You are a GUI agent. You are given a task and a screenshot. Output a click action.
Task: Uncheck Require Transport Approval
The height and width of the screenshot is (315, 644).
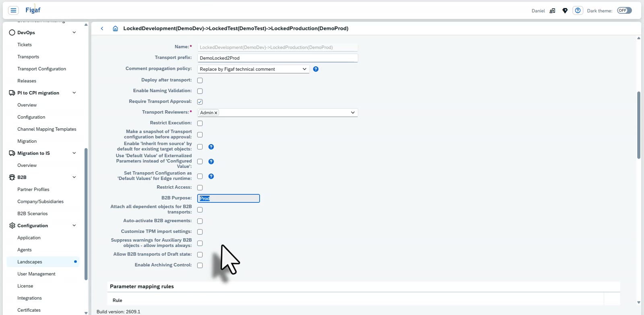[200, 102]
